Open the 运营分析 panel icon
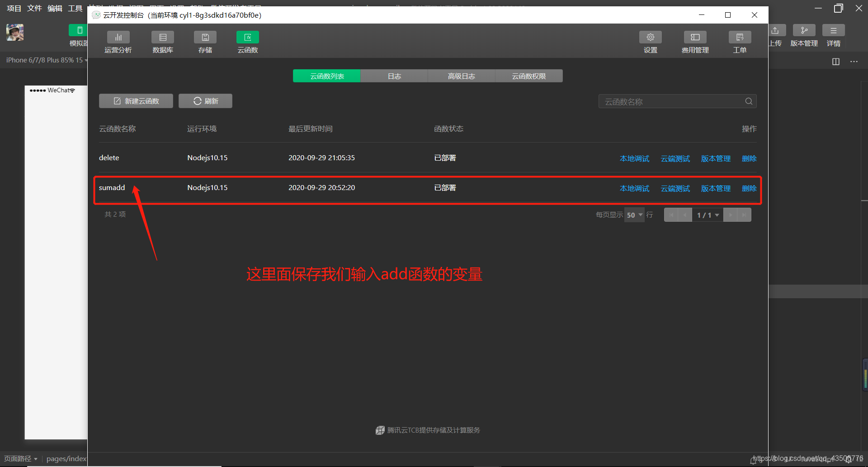The width and height of the screenshot is (868, 467). coord(118,42)
